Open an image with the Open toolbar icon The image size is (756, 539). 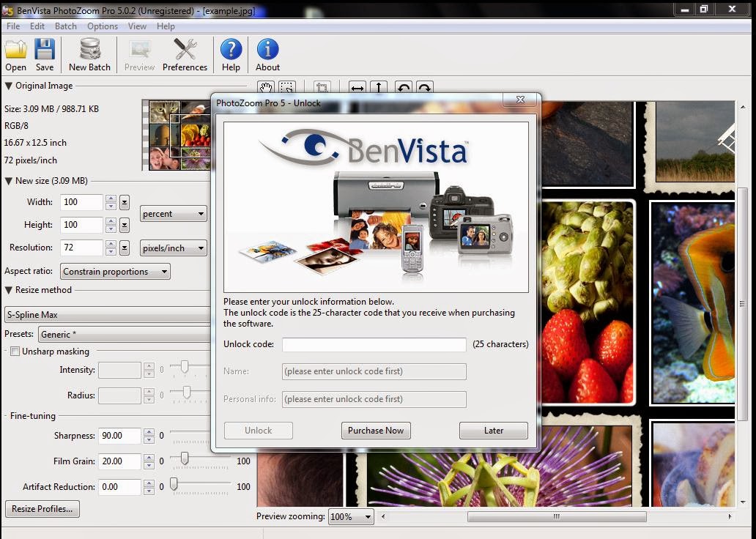16,55
